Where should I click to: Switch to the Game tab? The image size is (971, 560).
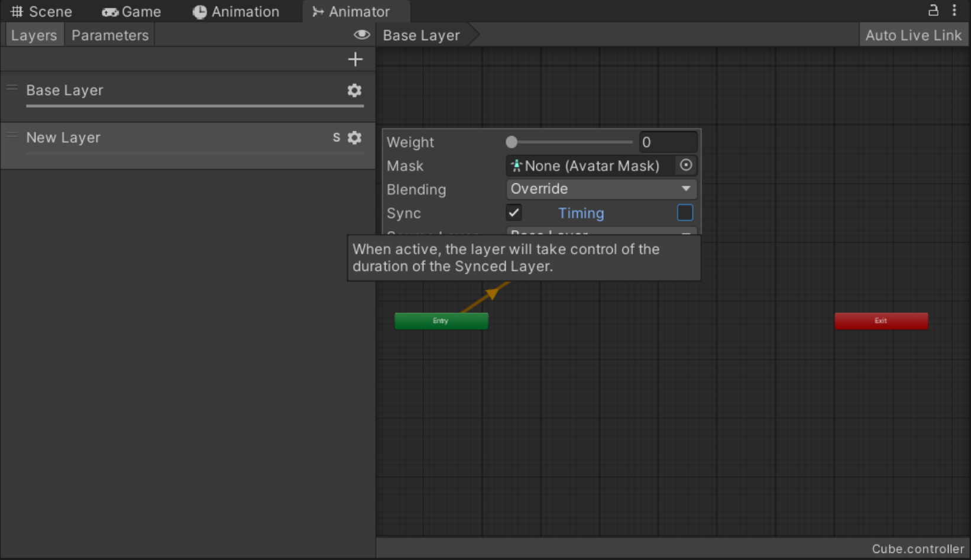click(x=131, y=12)
